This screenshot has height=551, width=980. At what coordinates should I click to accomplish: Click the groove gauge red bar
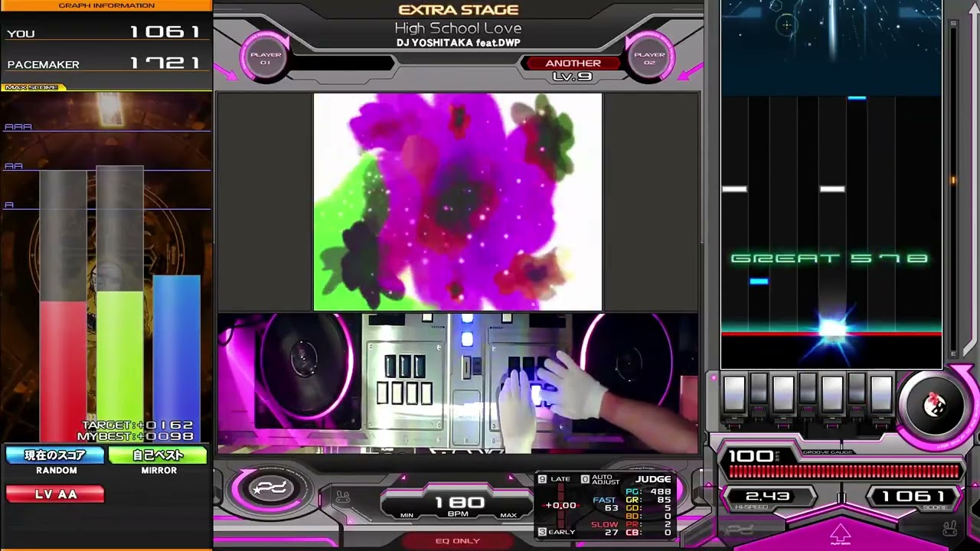click(x=842, y=471)
